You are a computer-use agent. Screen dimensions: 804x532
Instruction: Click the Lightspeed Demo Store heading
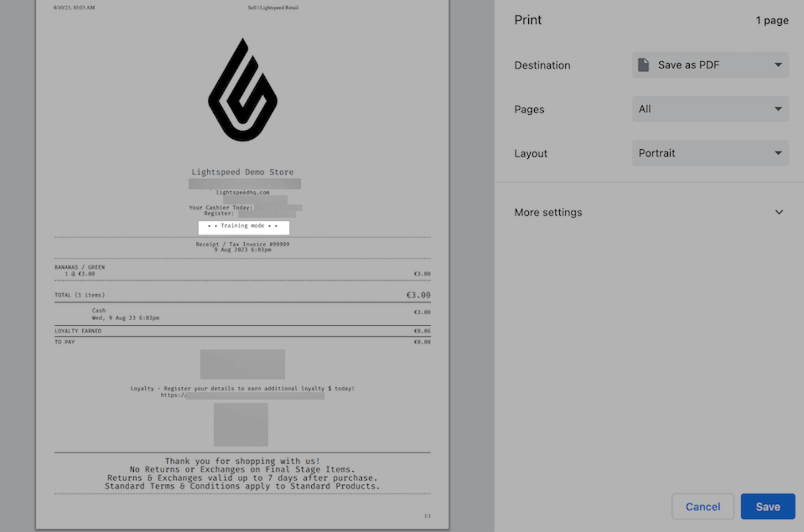click(242, 172)
